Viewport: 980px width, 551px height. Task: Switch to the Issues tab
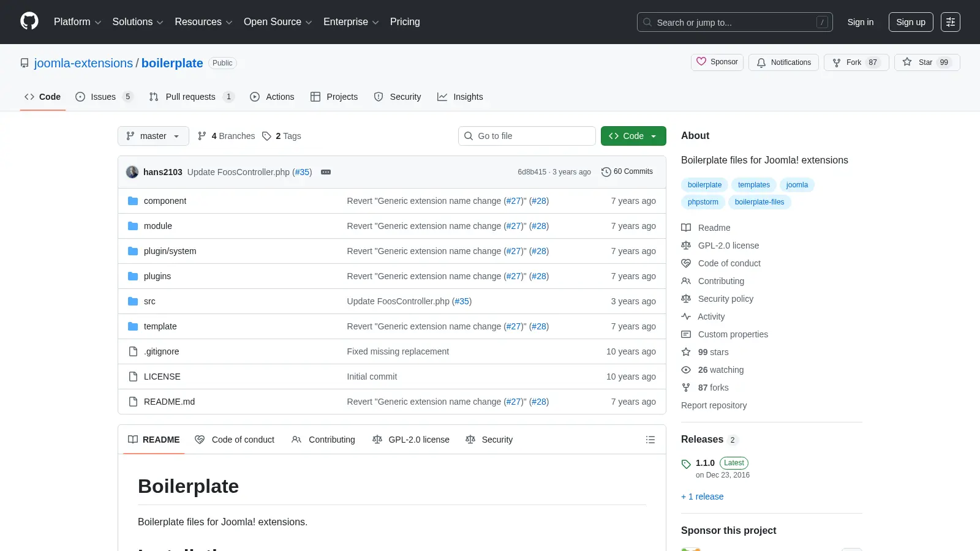(x=104, y=97)
